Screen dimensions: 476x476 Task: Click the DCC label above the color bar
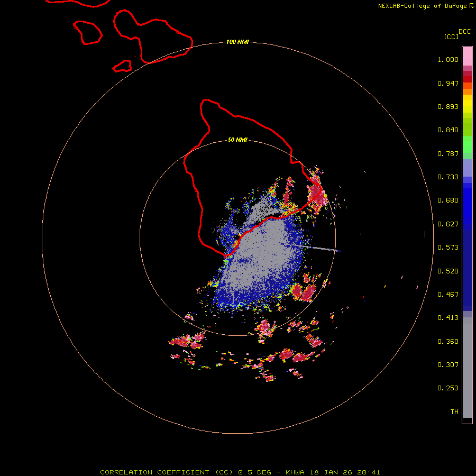(465, 32)
